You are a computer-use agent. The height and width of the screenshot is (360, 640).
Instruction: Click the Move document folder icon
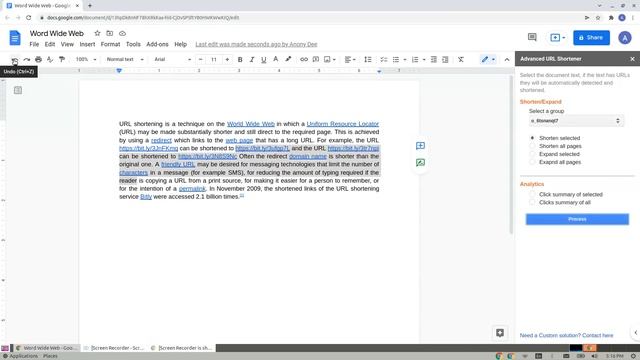(109, 33)
